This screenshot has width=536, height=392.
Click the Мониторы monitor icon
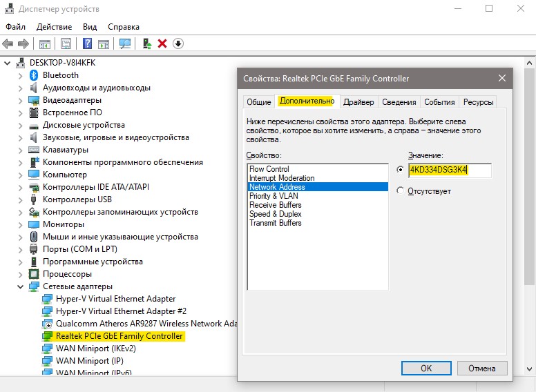click(x=33, y=225)
